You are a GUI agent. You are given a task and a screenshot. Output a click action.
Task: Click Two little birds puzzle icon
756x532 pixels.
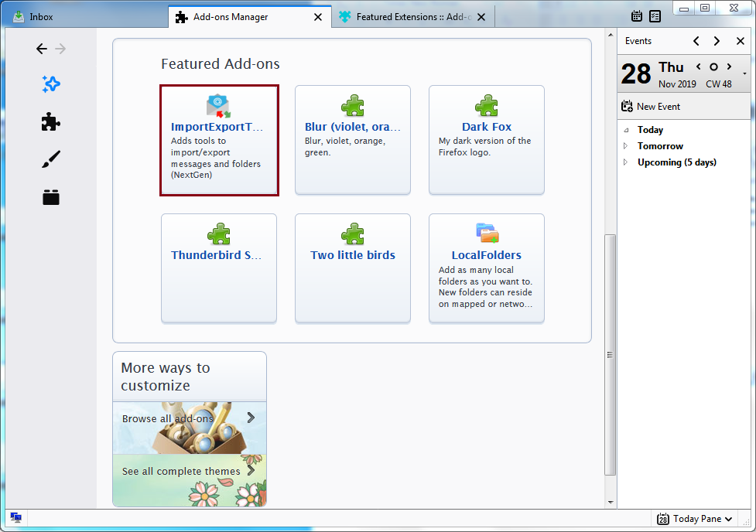pyautogui.click(x=353, y=234)
